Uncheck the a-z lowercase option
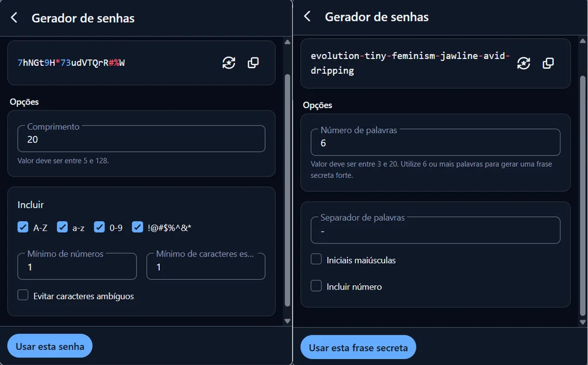The height and width of the screenshot is (365, 588). [x=62, y=227]
